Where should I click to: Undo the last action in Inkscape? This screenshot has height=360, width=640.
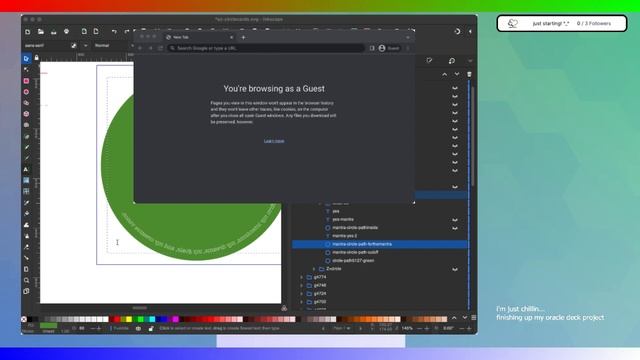(x=114, y=31)
